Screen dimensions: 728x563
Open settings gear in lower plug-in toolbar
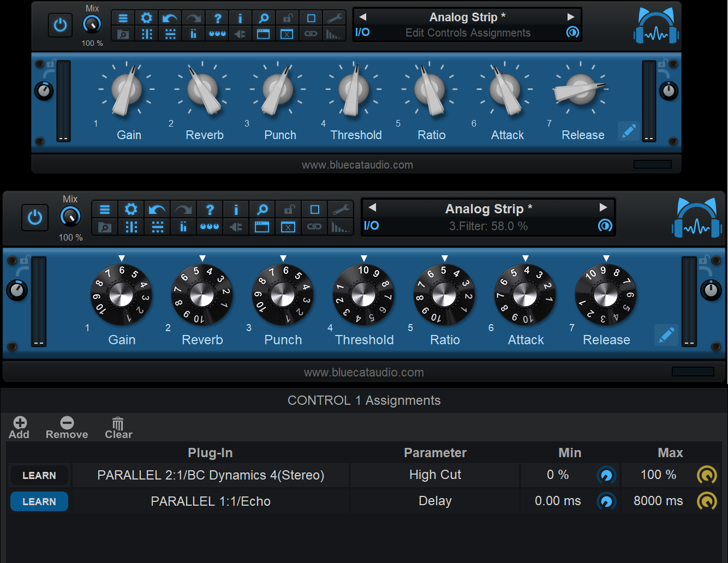click(131, 209)
